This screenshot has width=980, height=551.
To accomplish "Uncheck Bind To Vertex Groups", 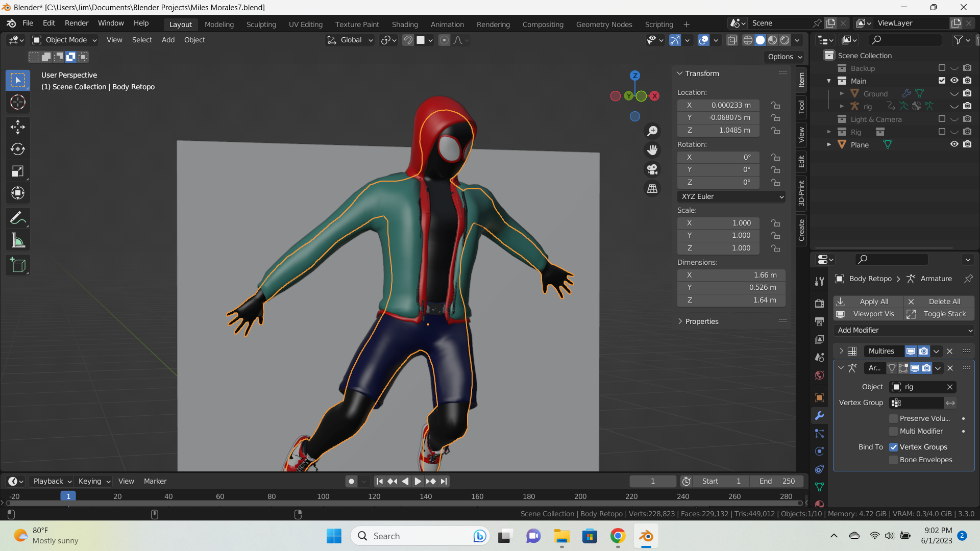I will click(x=893, y=447).
